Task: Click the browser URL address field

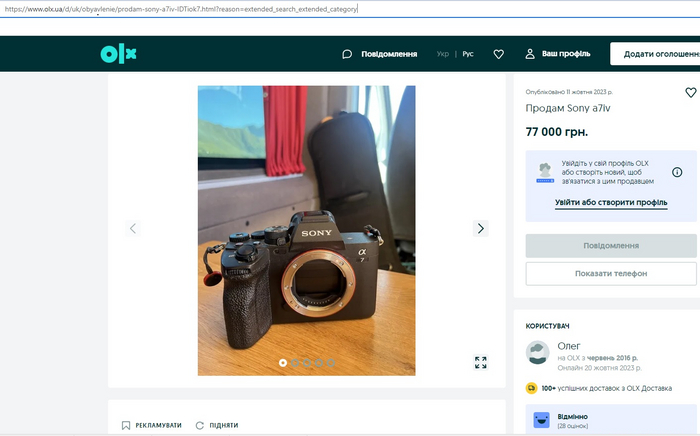Action: [x=350, y=9]
